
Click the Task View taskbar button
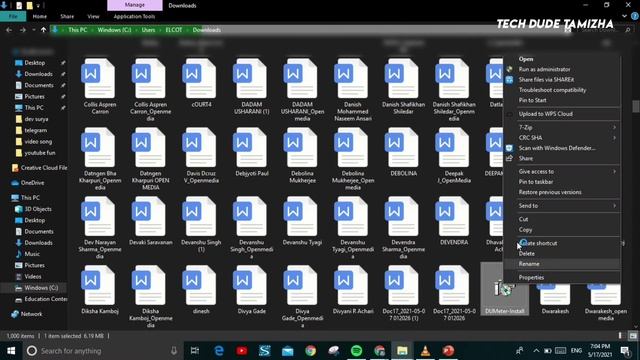(195, 351)
